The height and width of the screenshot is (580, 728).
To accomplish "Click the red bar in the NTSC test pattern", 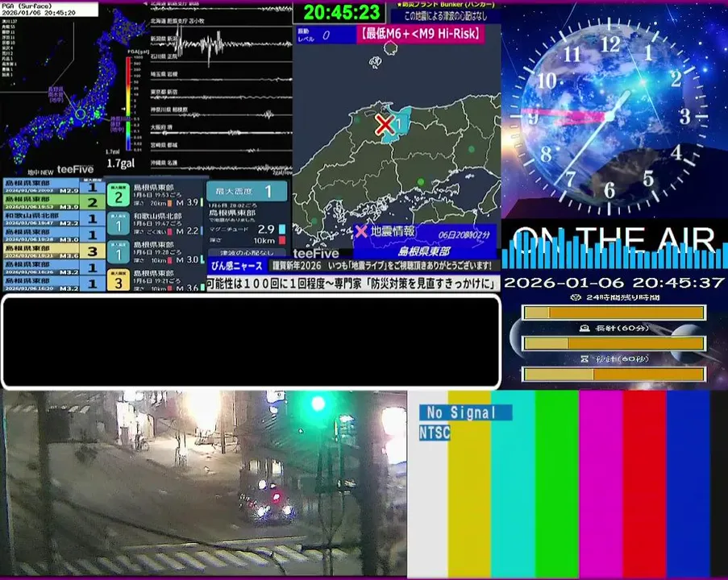I will click(x=644, y=485).
